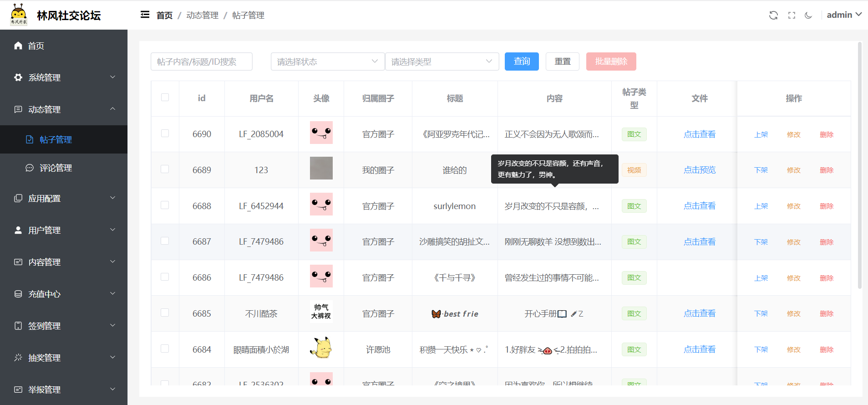Click the vertical scrollbar on the right
Image resolution: width=868 pixels, height=405 pixels.
859,164
